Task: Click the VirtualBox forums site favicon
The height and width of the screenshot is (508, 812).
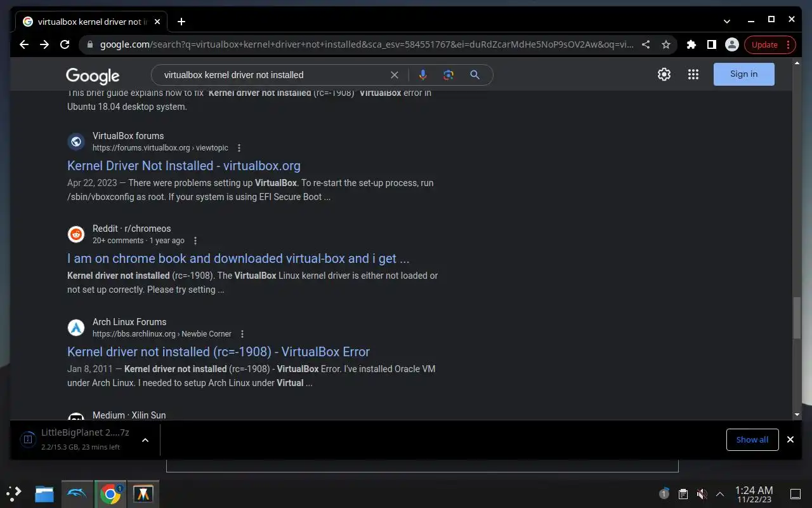Action: pos(76,142)
